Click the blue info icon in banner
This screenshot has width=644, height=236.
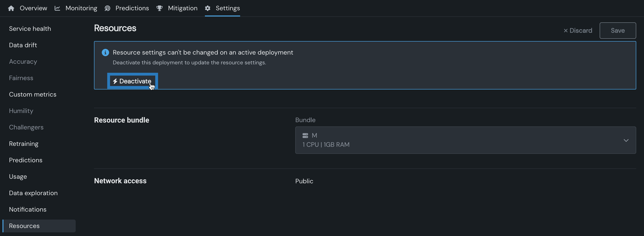click(x=105, y=52)
